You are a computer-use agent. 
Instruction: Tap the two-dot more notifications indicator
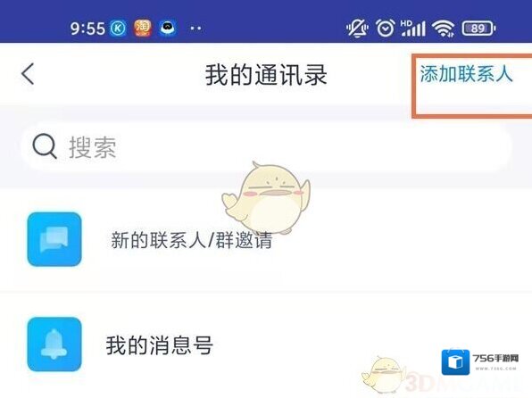tap(195, 29)
